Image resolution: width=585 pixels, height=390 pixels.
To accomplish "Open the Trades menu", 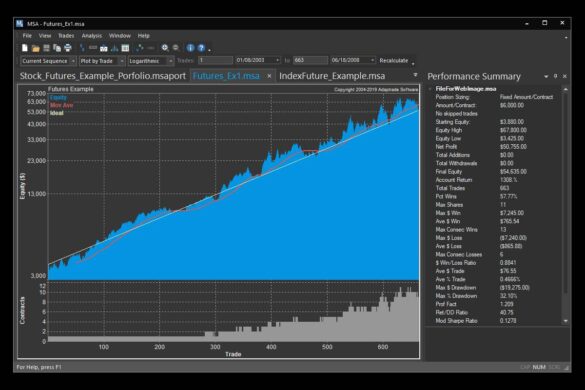I will pos(66,36).
